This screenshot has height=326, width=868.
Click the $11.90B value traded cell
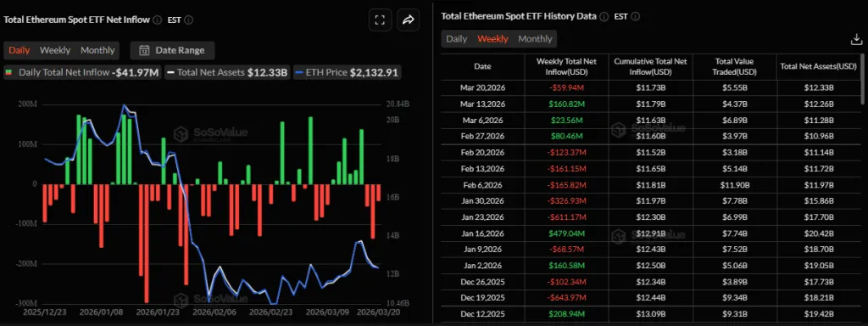(x=734, y=184)
